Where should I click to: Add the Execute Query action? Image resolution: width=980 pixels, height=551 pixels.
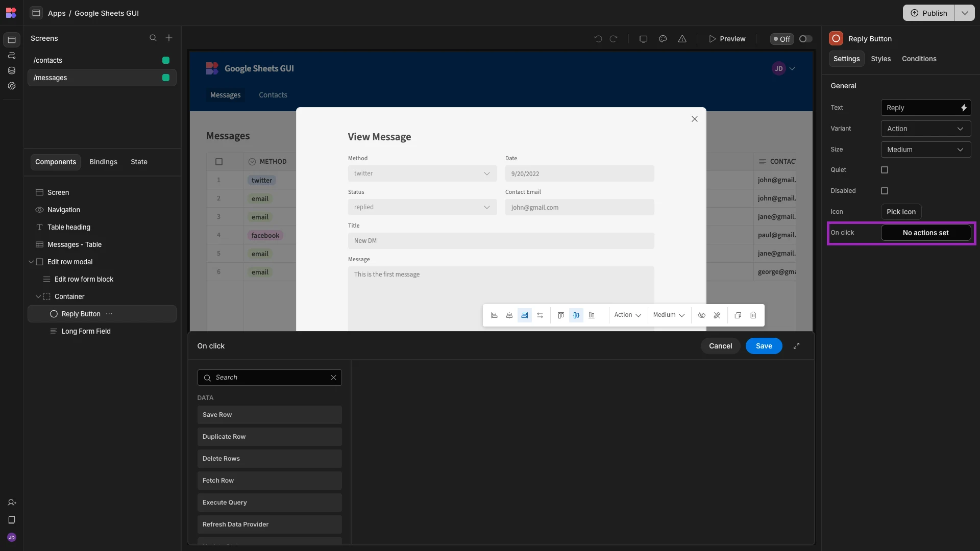tap(269, 503)
